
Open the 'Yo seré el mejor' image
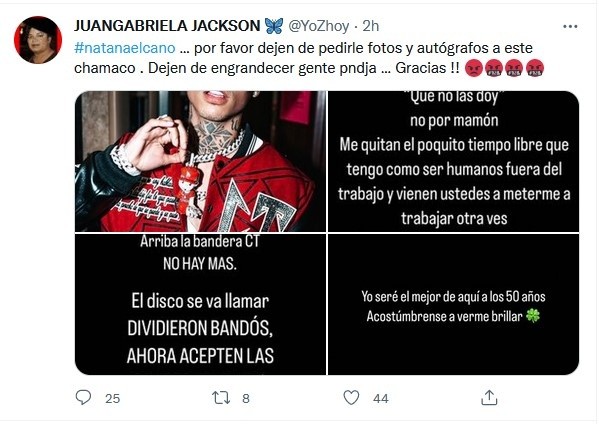point(453,304)
